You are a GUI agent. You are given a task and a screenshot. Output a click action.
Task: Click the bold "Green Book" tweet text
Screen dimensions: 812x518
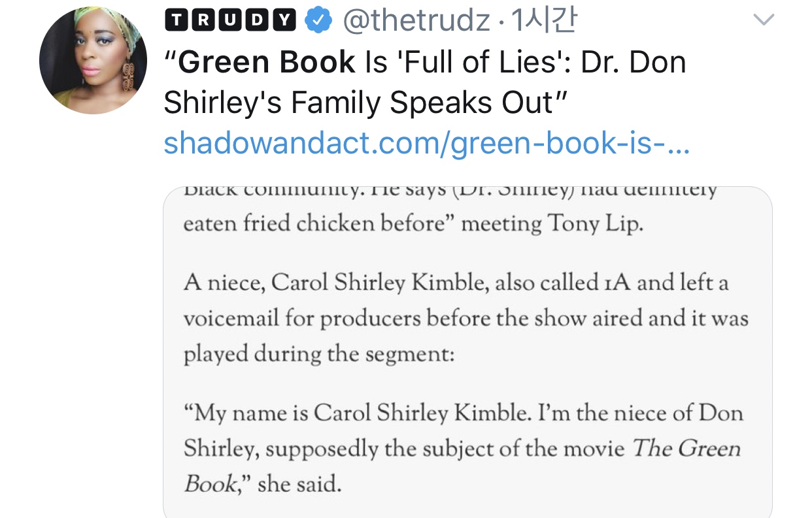click(x=267, y=63)
